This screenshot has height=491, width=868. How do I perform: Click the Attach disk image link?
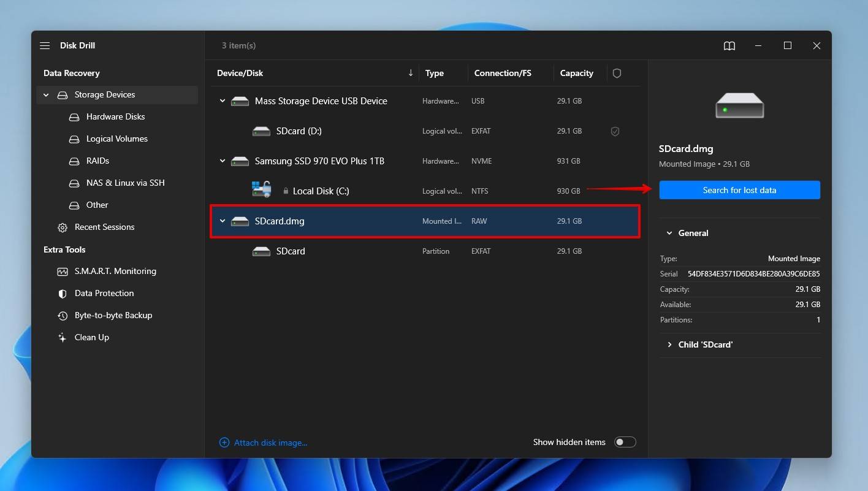click(270, 443)
